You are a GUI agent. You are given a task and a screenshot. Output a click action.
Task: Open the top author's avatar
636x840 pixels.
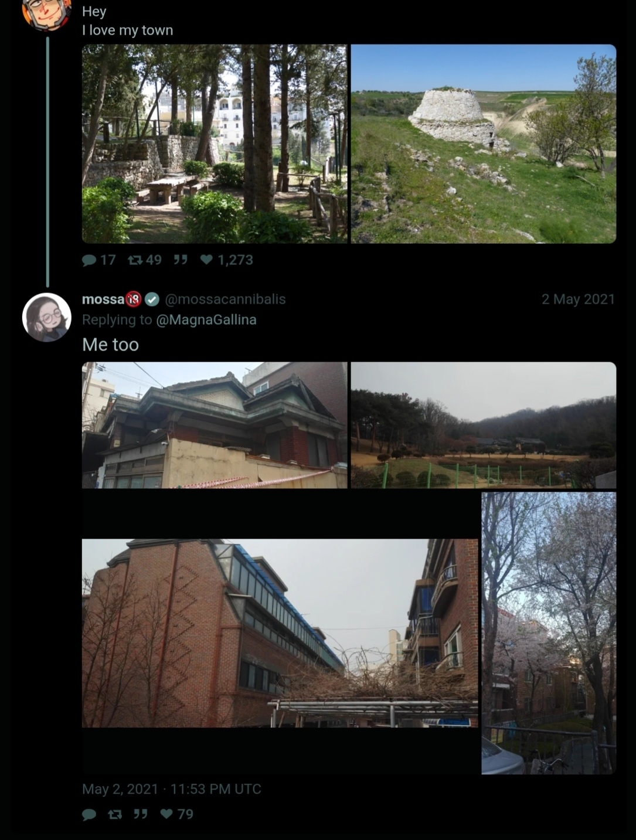(46, 12)
